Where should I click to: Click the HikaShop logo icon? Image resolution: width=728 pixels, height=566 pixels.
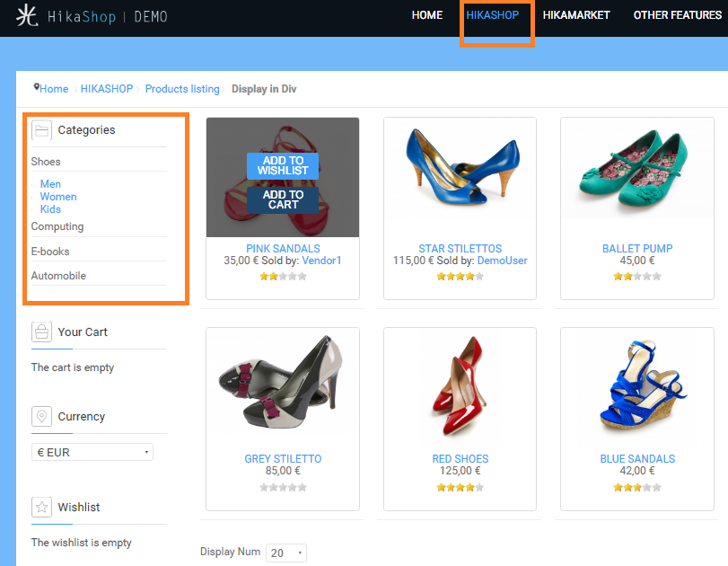(28, 16)
